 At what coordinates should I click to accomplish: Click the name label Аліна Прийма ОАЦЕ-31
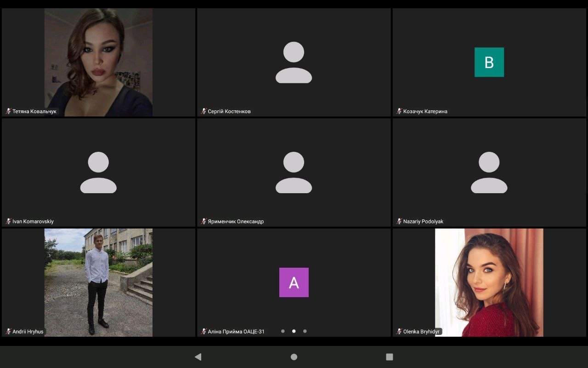(236, 331)
